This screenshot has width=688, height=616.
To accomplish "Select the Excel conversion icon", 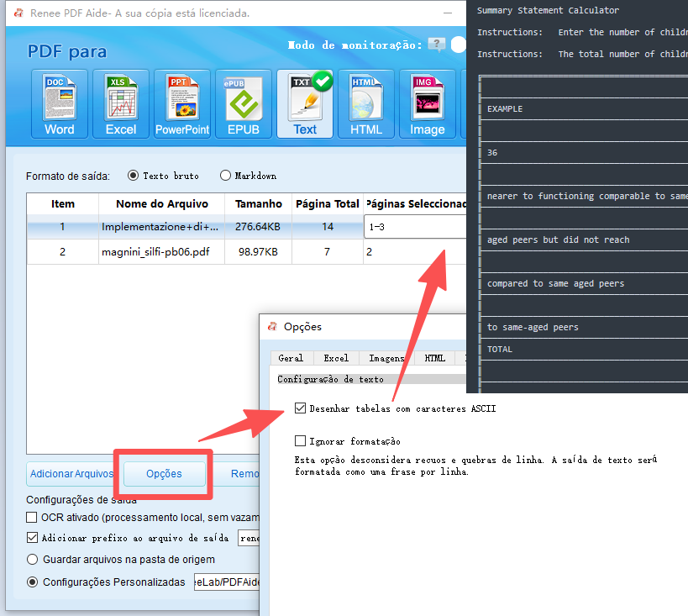I will (x=120, y=101).
